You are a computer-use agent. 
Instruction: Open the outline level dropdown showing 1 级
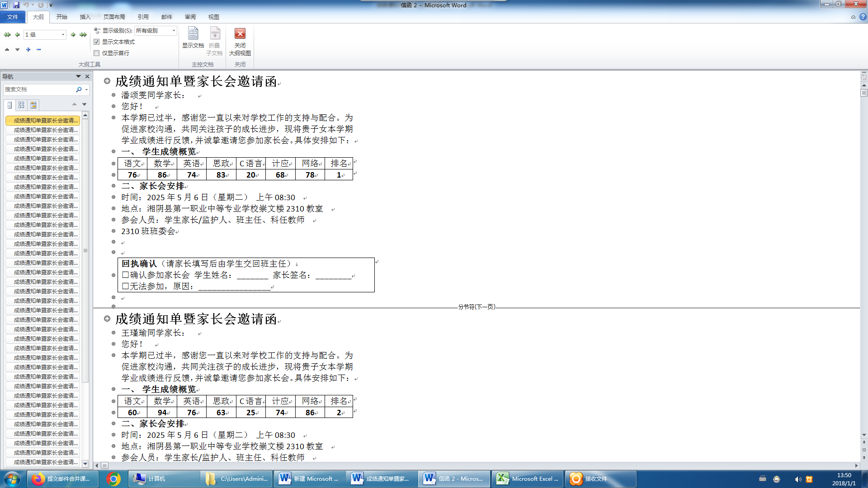click(x=63, y=35)
